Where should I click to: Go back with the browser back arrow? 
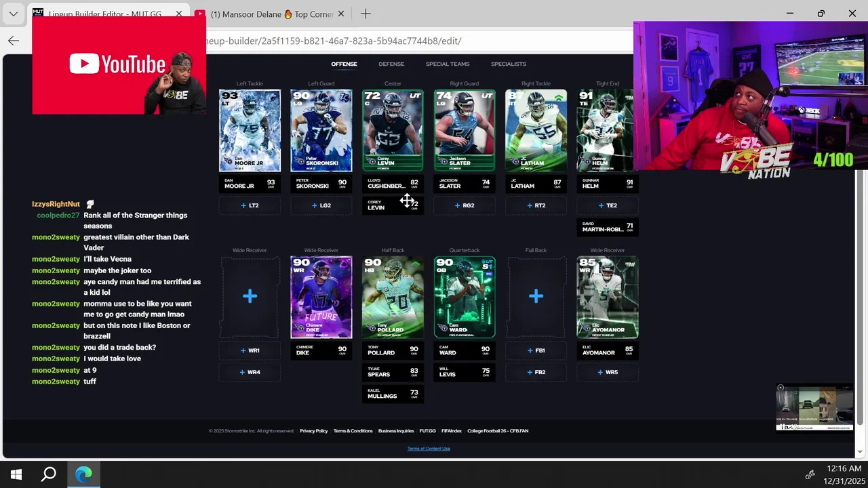point(14,41)
